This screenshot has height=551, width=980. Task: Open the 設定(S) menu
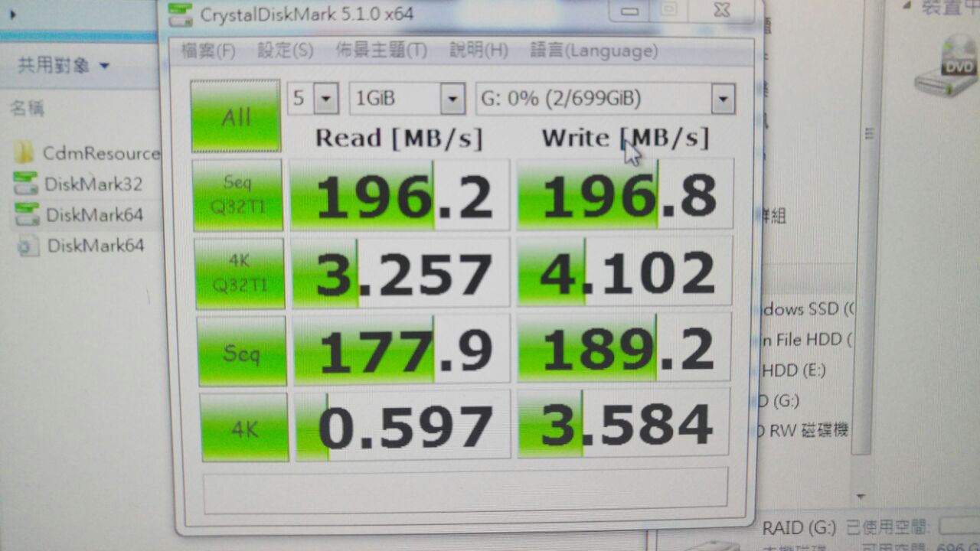(286, 51)
